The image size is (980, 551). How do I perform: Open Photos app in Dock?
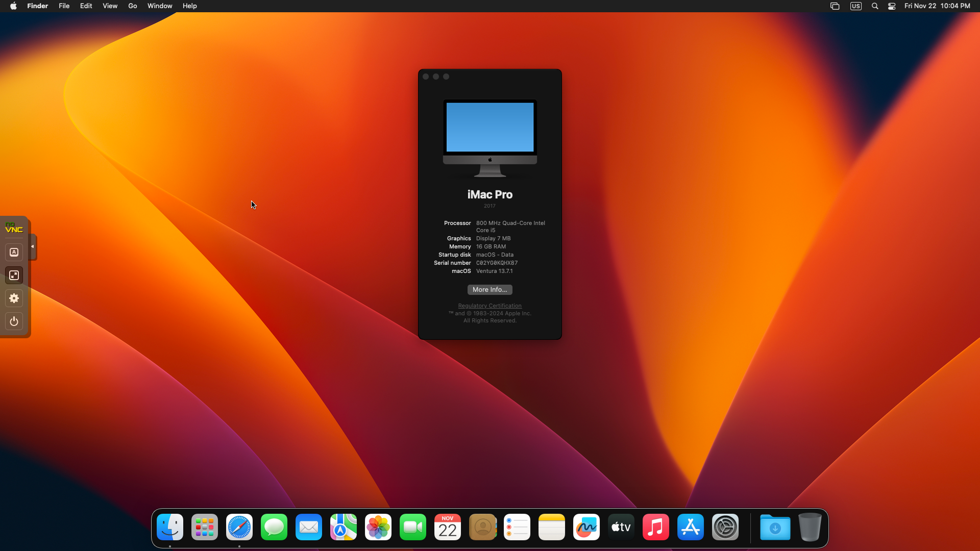click(x=378, y=527)
